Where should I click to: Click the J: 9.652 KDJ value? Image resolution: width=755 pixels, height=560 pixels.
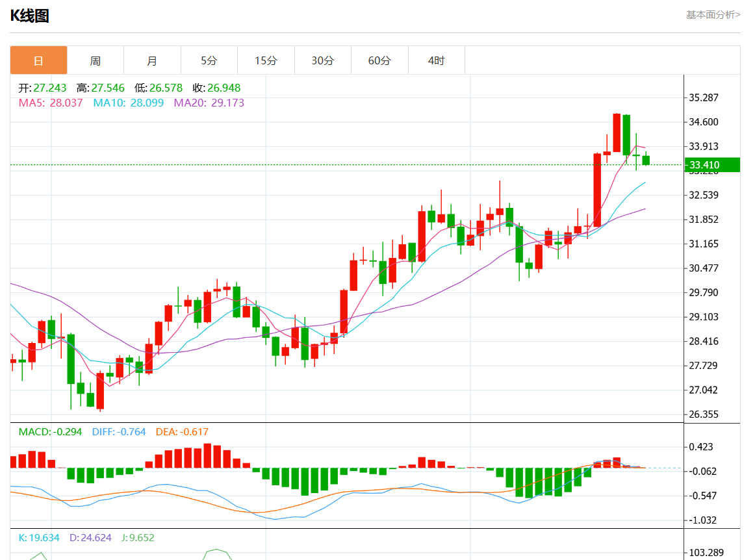pos(138,538)
